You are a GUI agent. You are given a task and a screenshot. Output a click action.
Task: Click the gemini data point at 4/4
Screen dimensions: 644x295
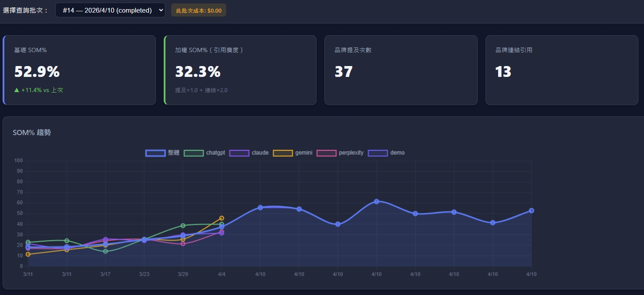pos(221,218)
